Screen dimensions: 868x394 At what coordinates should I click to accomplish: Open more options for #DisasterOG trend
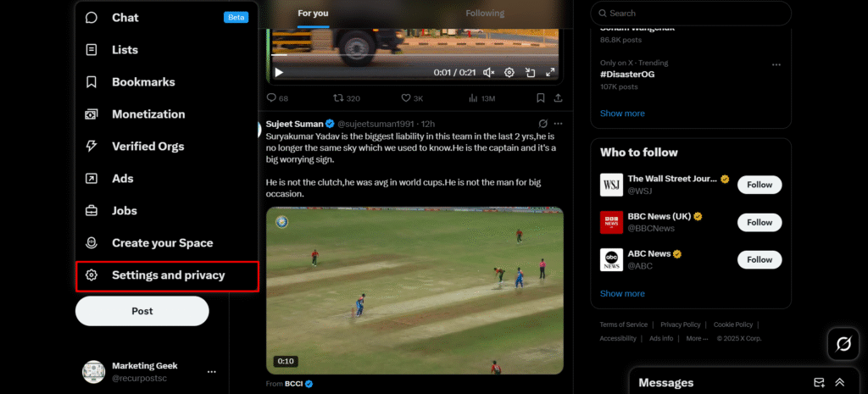coord(776,64)
